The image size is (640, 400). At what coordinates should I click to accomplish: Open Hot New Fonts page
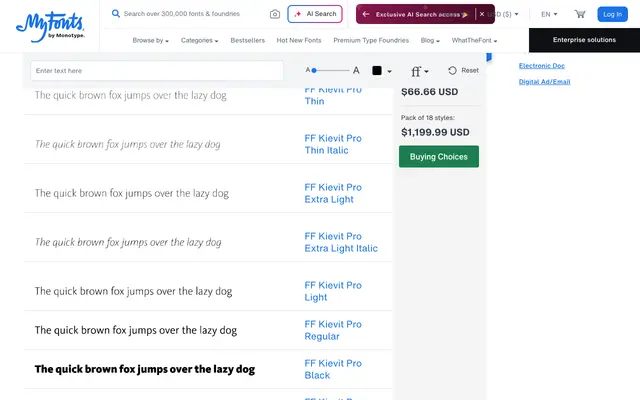tap(299, 40)
